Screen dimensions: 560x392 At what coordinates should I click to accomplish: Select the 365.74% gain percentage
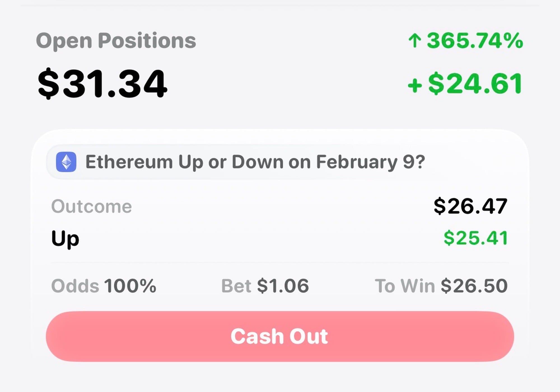(475, 41)
